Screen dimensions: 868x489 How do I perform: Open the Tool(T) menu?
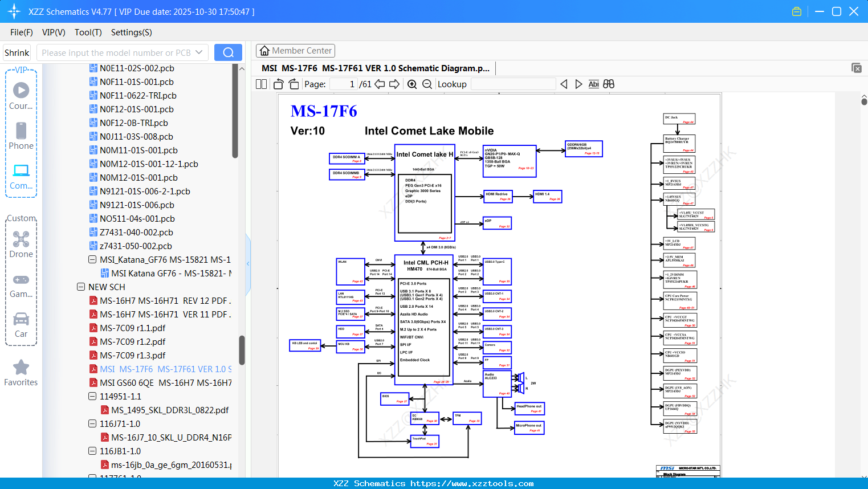[x=88, y=32]
